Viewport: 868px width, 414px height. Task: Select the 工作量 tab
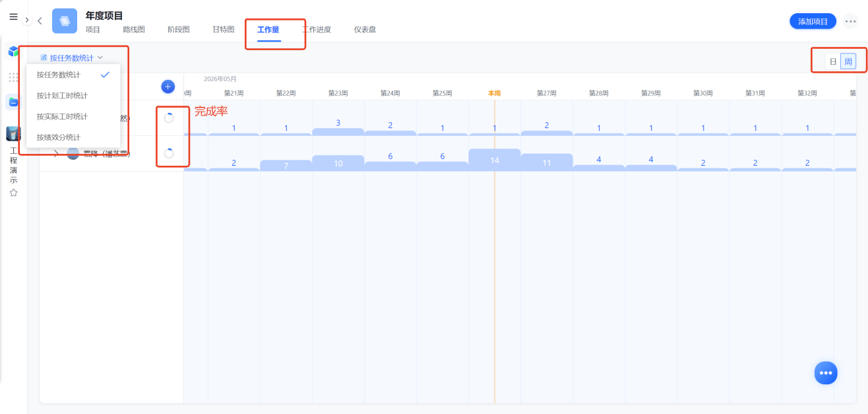268,30
